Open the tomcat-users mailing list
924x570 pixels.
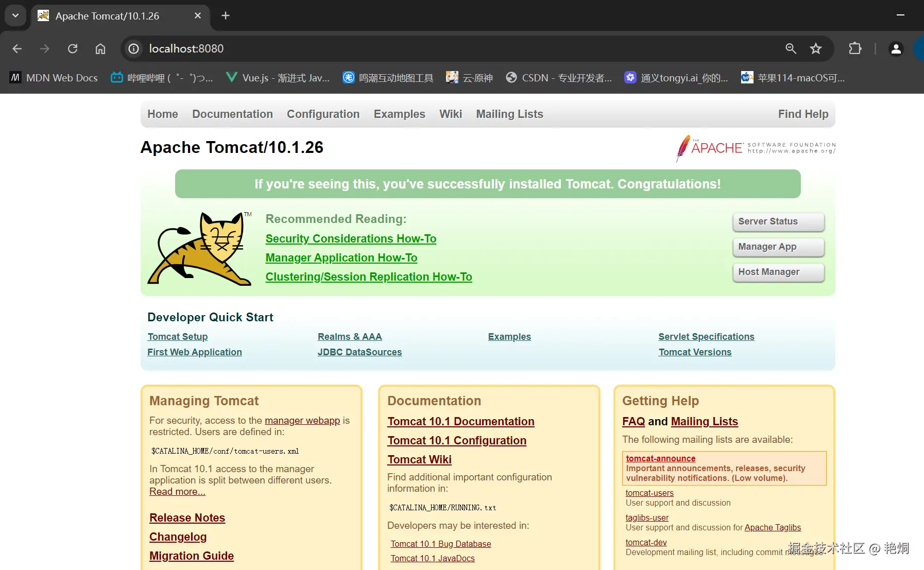[649, 493]
